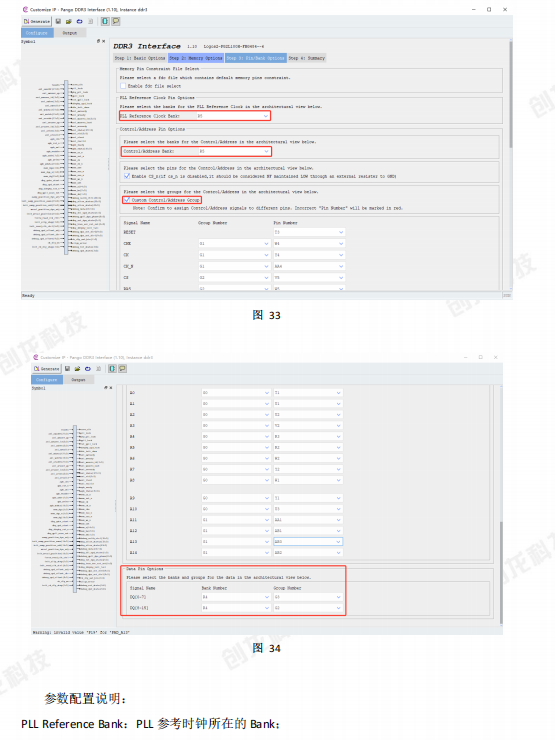Click the save icon in figure 33 toolbar
555x740 pixels.
pyautogui.click(x=58, y=21)
